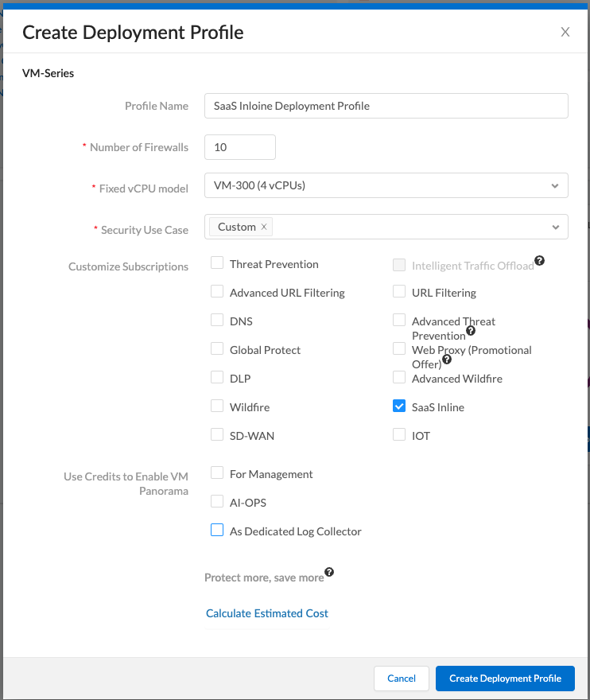Remove the Custom tag in Security Use Case
Image resolution: width=590 pixels, height=700 pixels.
point(263,227)
